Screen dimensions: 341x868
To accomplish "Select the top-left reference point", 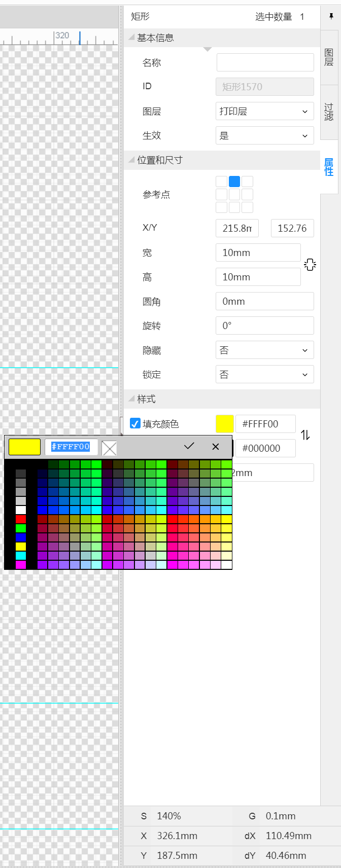I will (x=221, y=182).
